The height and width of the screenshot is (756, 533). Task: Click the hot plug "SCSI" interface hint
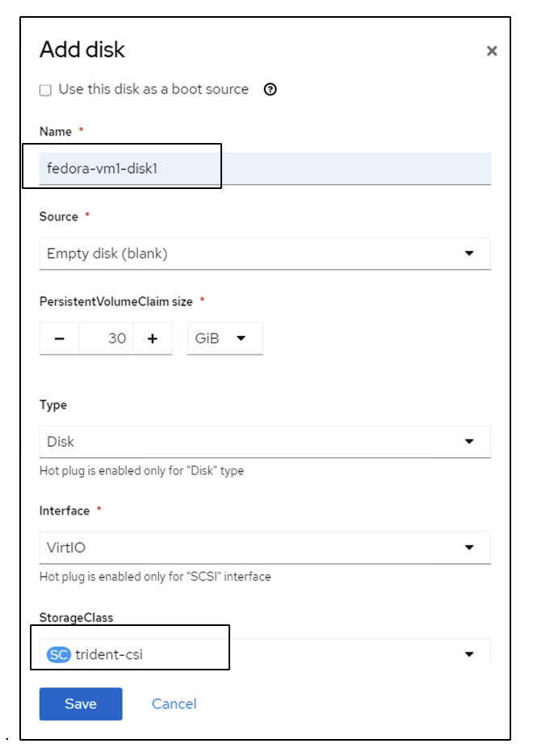click(155, 577)
